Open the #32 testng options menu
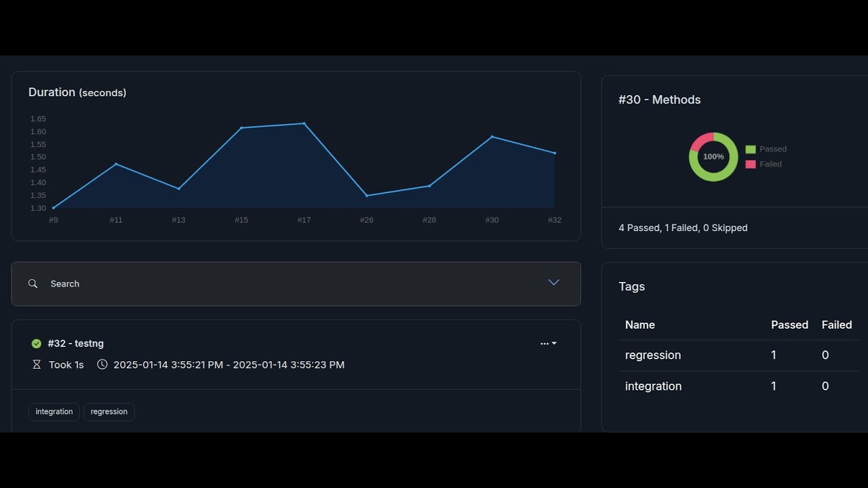The image size is (868, 488). pyautogui.click(x=549, y=344)
